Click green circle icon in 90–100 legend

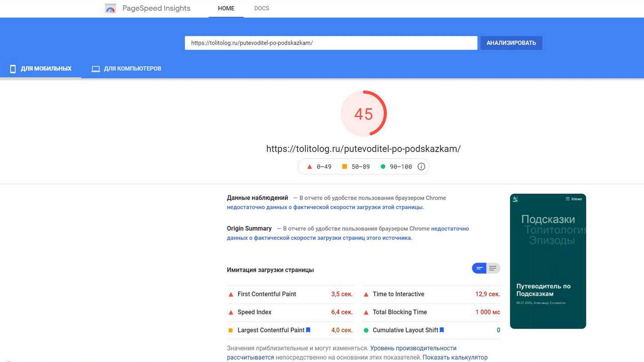click(x=383, y=167)
